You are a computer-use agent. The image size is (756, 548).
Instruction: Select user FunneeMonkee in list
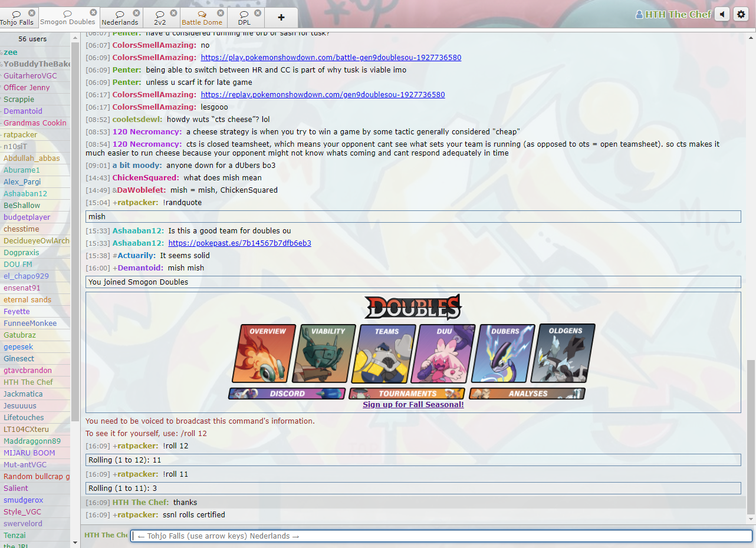[35, 323]
